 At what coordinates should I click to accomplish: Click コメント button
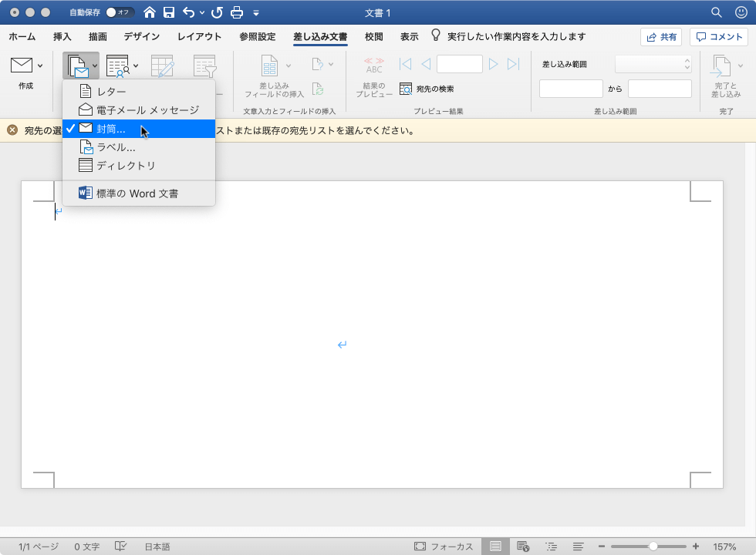(719, 37)
